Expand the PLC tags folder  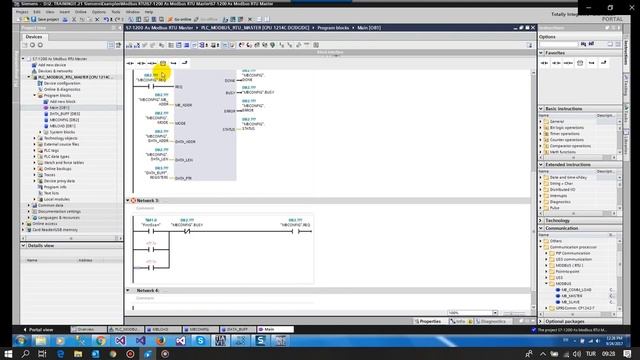click(35, 151)
